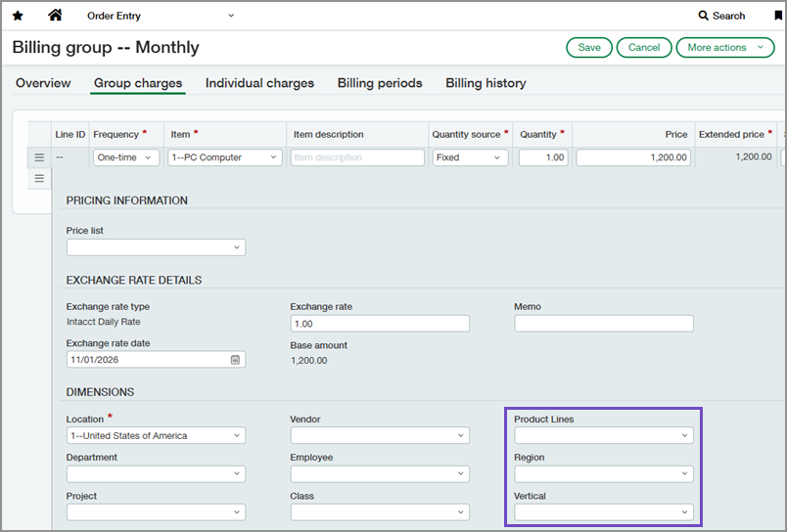
Task: Click the first row's hamburger handle icon
Action: 39,157
